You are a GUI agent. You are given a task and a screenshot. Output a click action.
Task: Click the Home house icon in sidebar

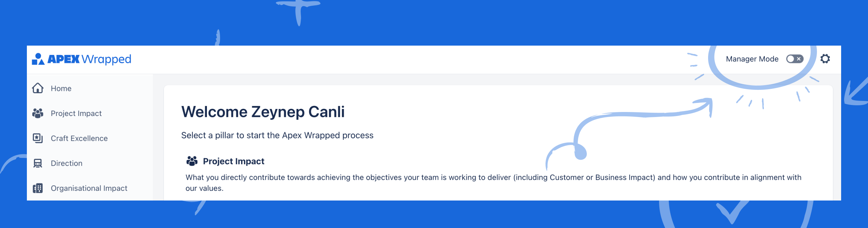38,88
